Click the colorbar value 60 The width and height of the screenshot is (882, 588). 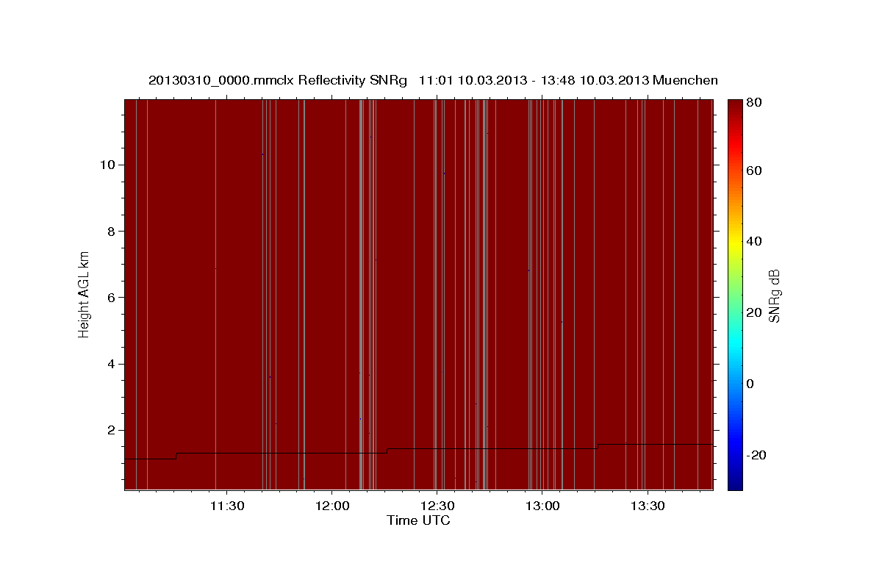753,171
